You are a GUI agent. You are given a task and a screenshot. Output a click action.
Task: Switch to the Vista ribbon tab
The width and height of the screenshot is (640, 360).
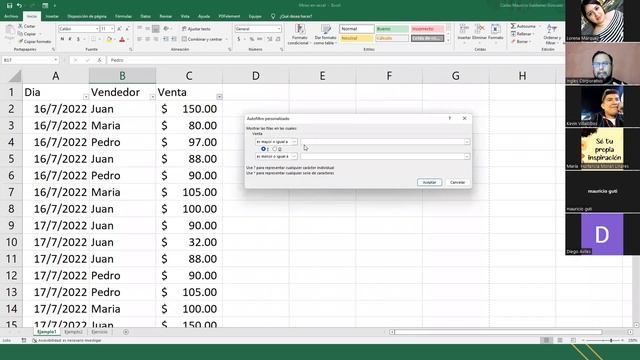pos(185,16)
